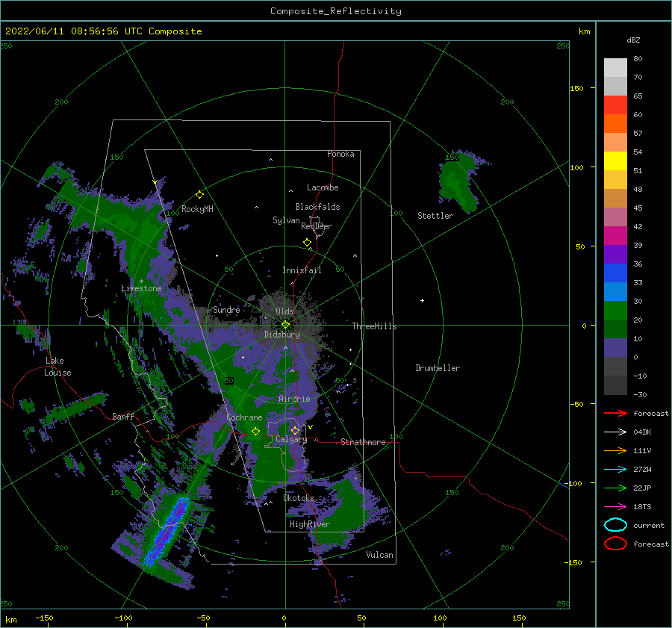This screenshot has height=628, width=672.
Task: Select the Airdrie label
Action: point(294,399)
